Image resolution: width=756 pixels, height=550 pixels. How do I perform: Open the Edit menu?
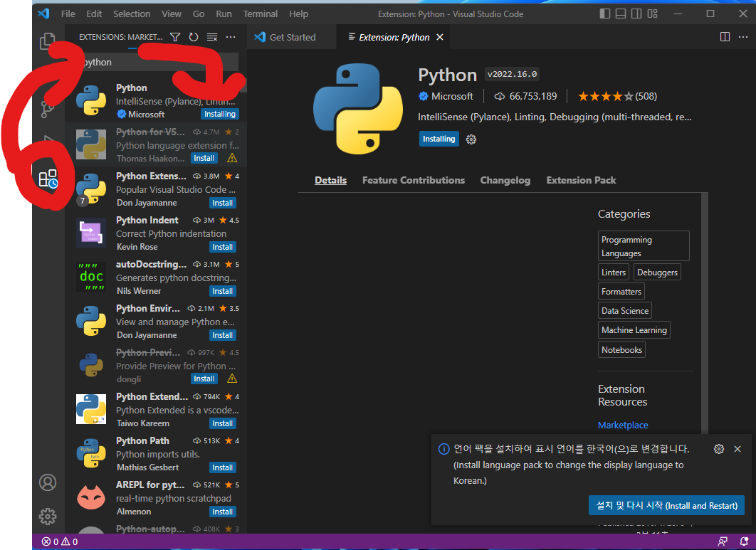pyautogui.click(x=94, y=14)
